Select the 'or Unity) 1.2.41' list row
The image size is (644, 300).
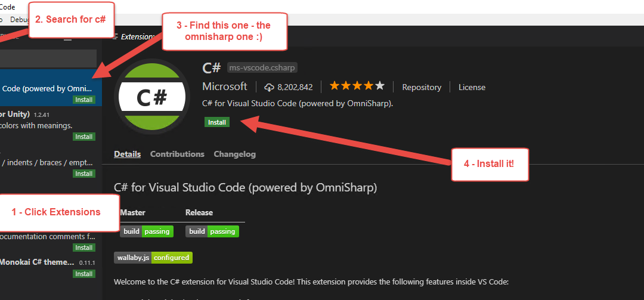(51, 125)
